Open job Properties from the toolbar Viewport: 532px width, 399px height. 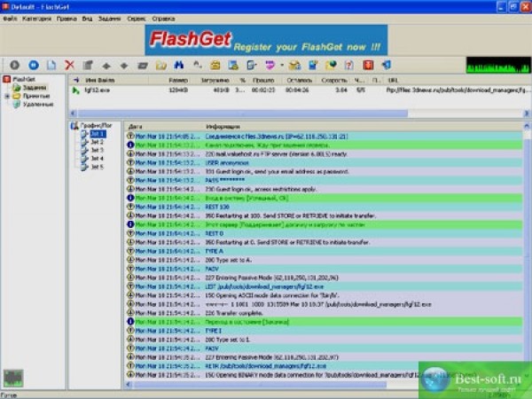[x=88, y=65]
